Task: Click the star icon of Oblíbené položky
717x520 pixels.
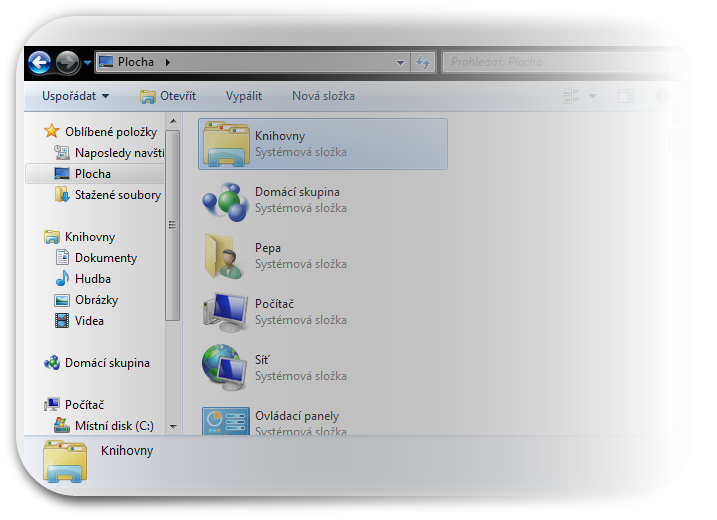Action: pyautogui.click(x=52, y=131)
